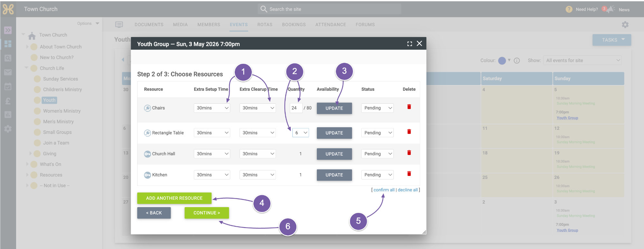Image resolution: width=644 pixels, height=249 pixels.
Task: Open Rectangle Table quantity dropdown
Action: 300,133
